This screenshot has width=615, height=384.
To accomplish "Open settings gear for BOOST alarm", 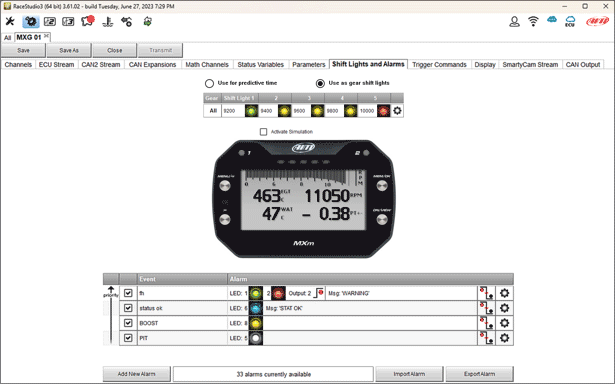I will click(x=504, y=323).
